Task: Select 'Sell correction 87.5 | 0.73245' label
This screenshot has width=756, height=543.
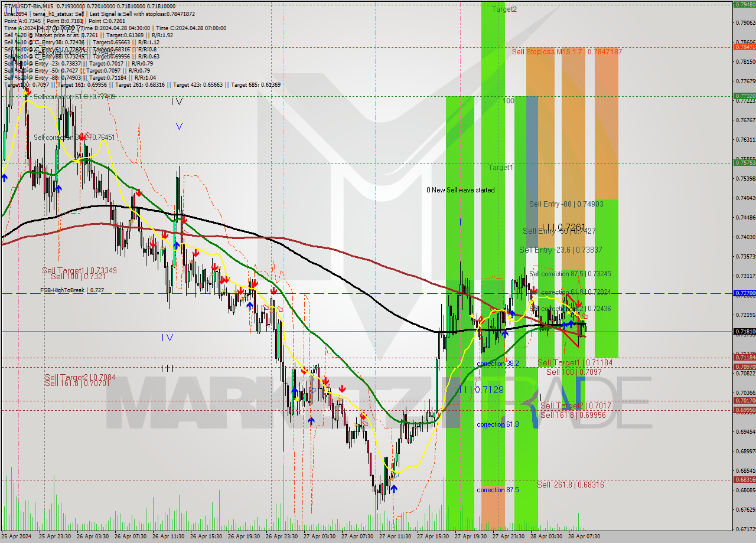Action: 570,274
